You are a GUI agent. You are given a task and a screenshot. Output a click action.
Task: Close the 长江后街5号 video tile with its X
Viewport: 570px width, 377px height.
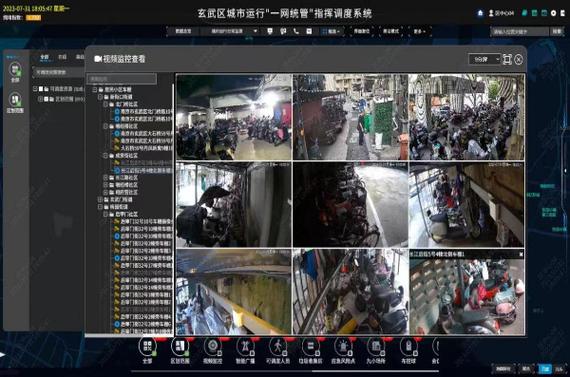point(521,254)
